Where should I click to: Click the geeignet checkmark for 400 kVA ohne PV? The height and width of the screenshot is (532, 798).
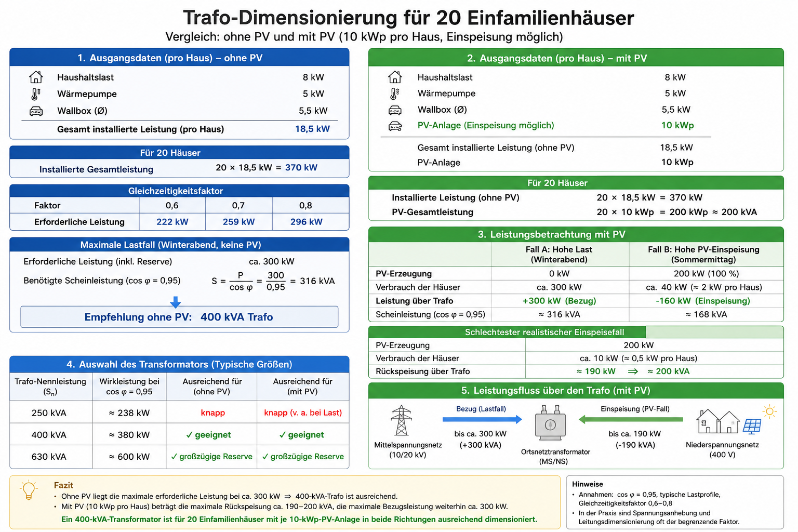[190, 435]
